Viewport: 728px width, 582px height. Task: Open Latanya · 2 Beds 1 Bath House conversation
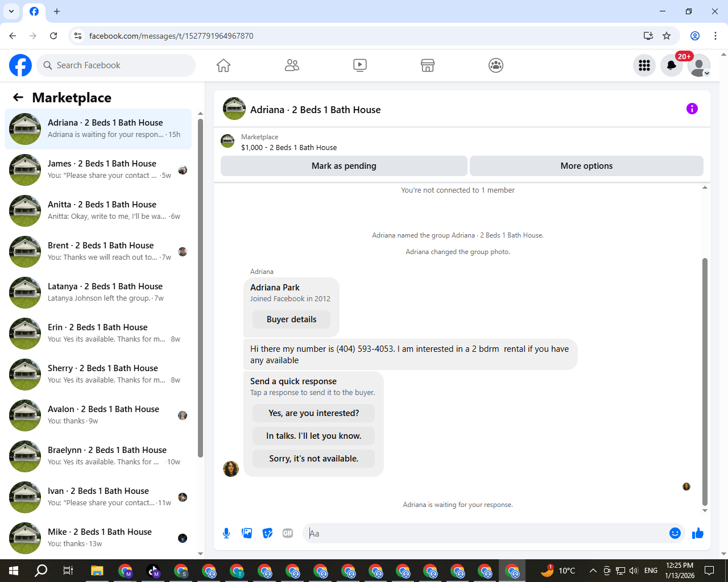pos(98,293)
